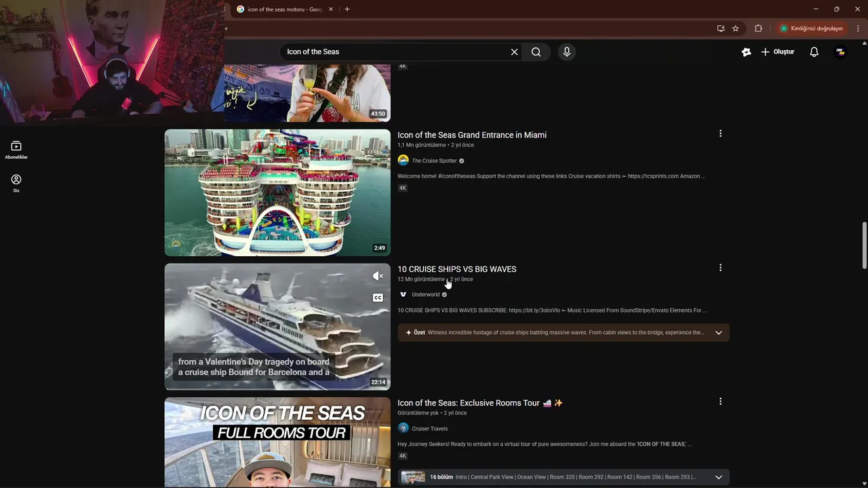Click the 16 bölüm chapter thumbnail image
The height and width of the screenshot is (488, 868).
pyautogui.click(x=413, y=477)
